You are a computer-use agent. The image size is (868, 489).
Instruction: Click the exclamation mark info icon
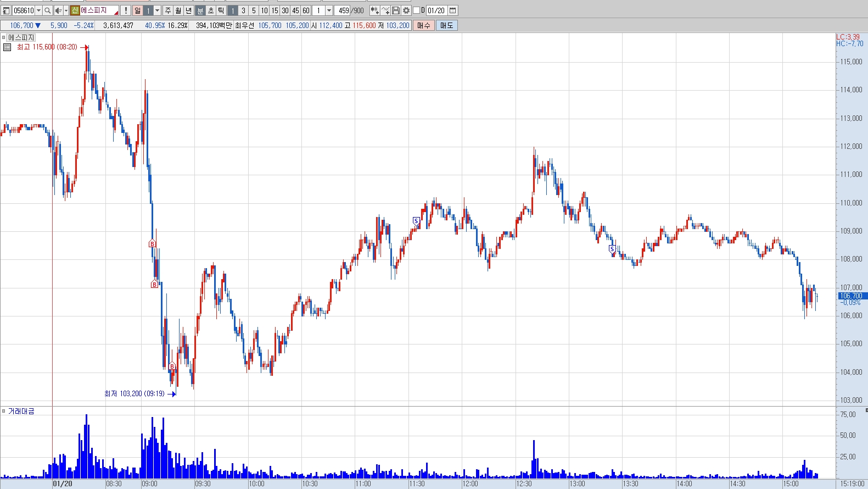click(x=126, y=10)
